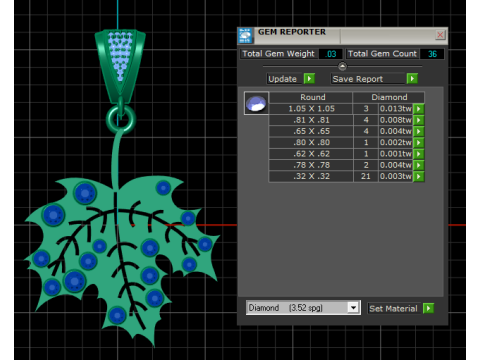Click the quantity 3 cell
The width and height of the screenshot is (480, 360).
point(366,109)
